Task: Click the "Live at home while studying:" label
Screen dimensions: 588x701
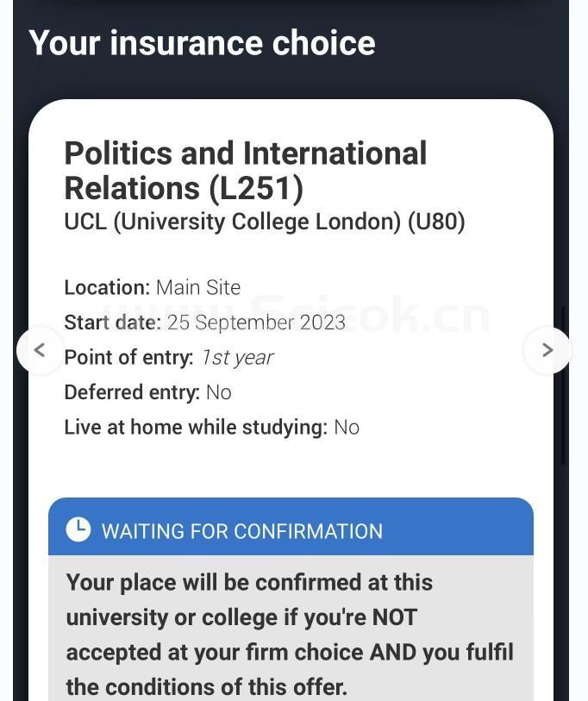Action: click(x=196, y=427)
